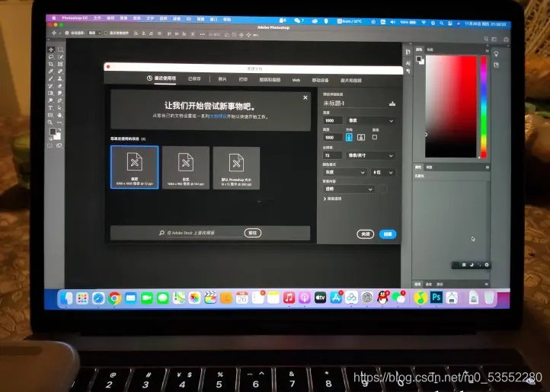Click the blue 创建 create button
Image resolution: width=550 pixels, height=392 pixels.
coord(388,234)
